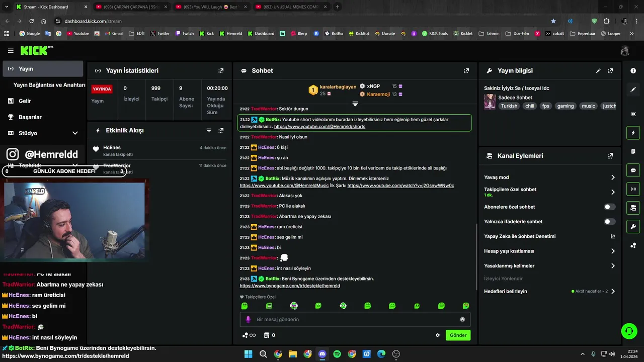
Task: Toggle the broadcast signal icon in right sidebar
Action: (633, 189)
